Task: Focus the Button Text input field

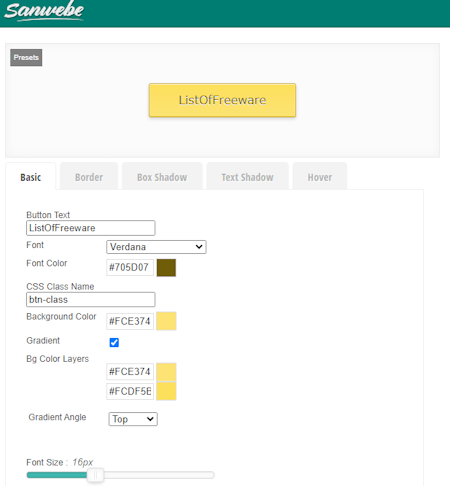Action: [91, 228]
